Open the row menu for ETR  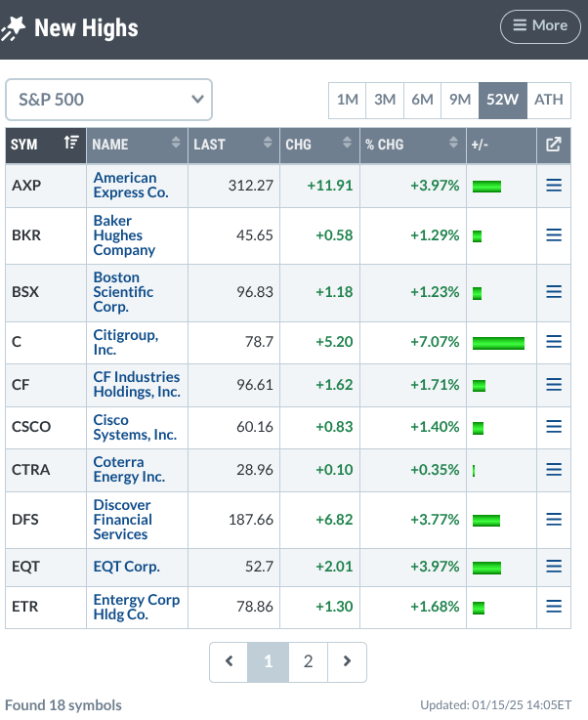pos(554,607)
